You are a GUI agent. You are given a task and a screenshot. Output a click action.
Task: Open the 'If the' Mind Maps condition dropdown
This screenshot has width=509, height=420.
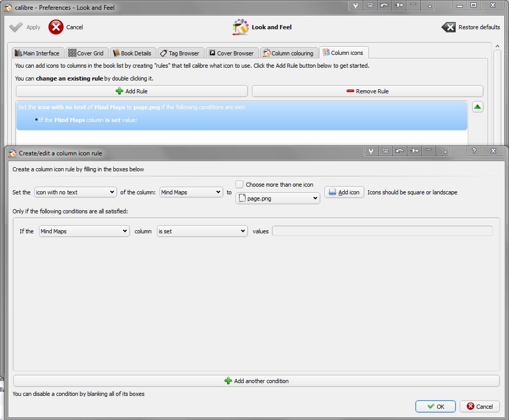tap(84, 231)
